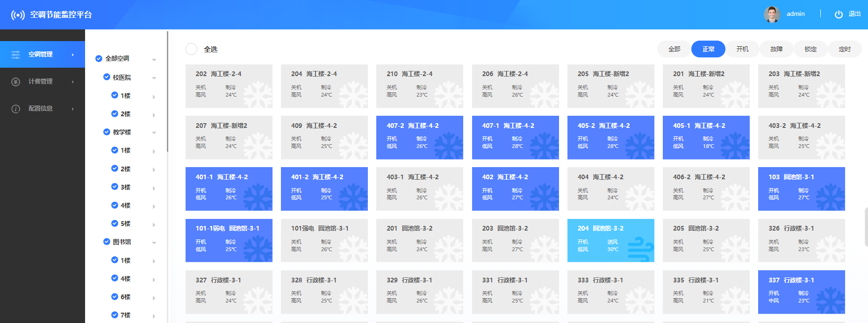The height and width of the screenshot is (323, 868).
Task: Click the broadcast signal logo icon
Action: tap(18, 15)
